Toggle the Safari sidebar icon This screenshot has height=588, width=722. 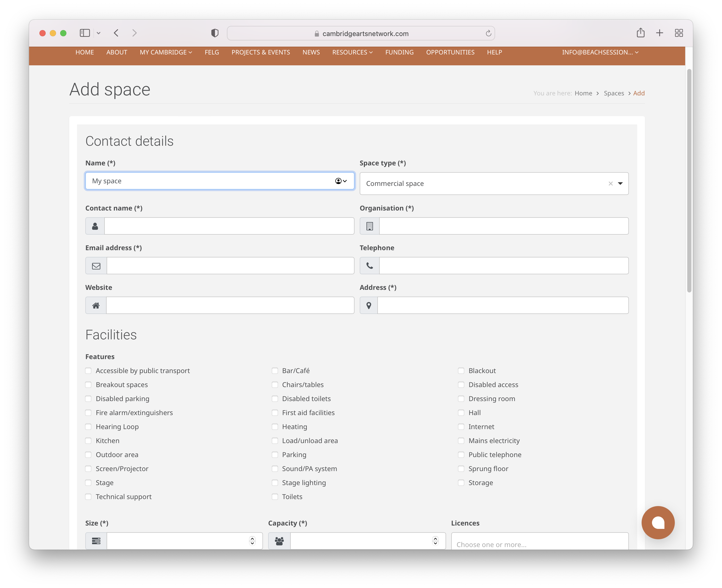pos(85,33)
